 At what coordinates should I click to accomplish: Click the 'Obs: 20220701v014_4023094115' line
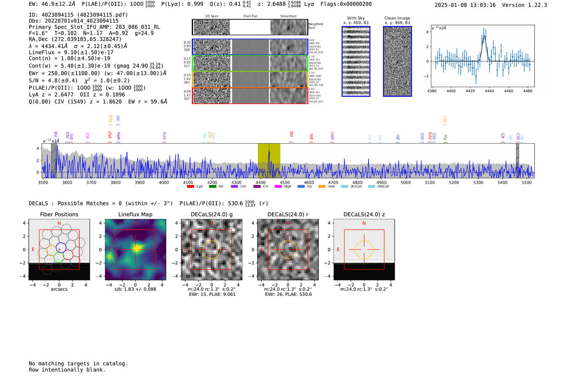point(74,21)
